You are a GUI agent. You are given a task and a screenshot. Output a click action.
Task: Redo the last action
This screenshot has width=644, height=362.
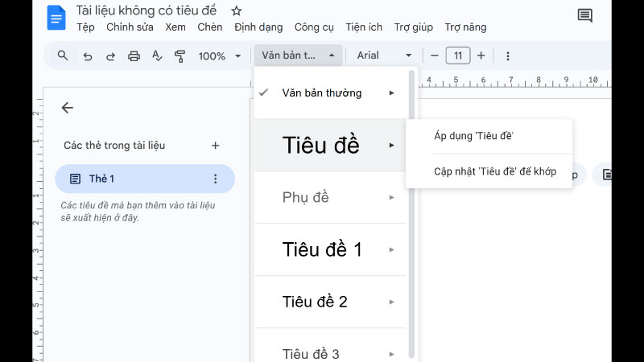coord(110,56)
